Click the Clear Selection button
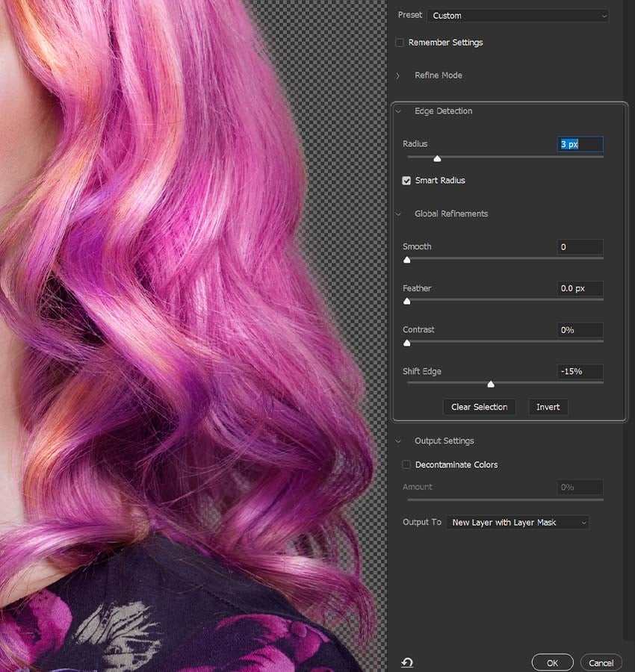The image size is (635, 672). [x=479, y=407]
